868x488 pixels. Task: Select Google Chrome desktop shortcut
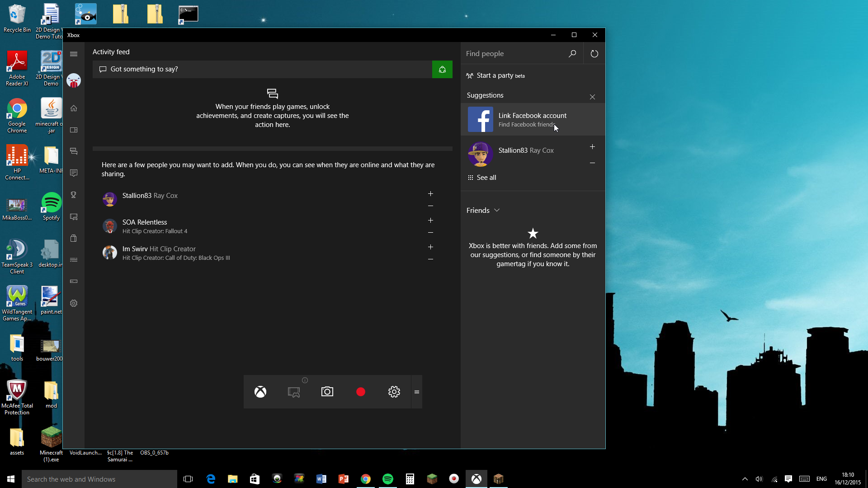pos(17,115)
